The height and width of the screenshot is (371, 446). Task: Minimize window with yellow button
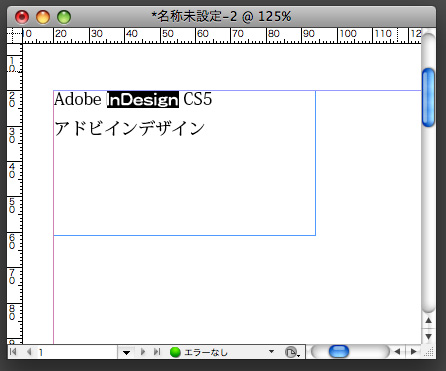(x=43, y=17)
